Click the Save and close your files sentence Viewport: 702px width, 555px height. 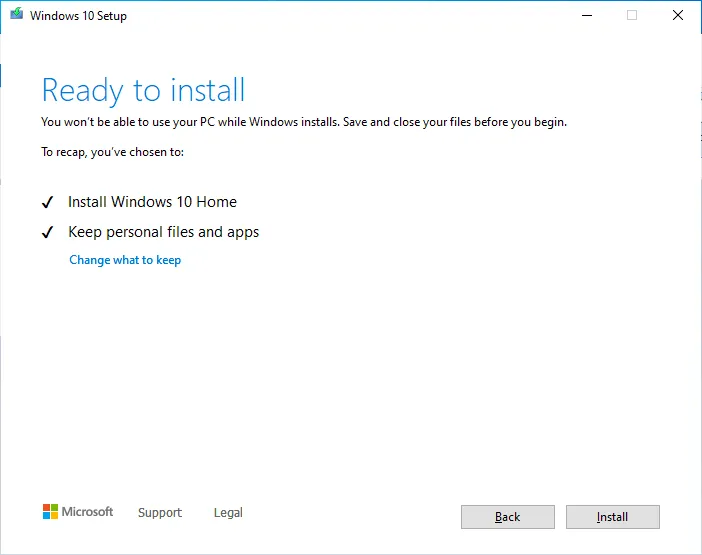click(x=455, y=122)
